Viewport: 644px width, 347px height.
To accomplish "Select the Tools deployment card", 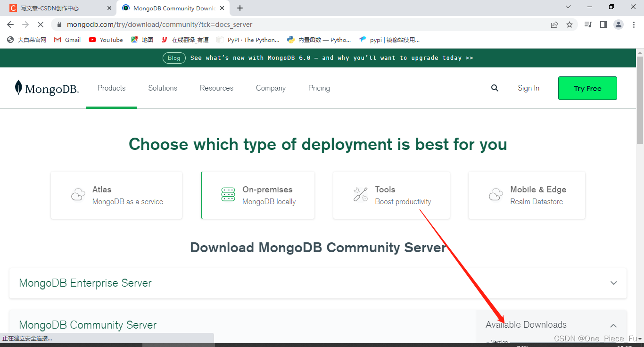I will 391,195.
